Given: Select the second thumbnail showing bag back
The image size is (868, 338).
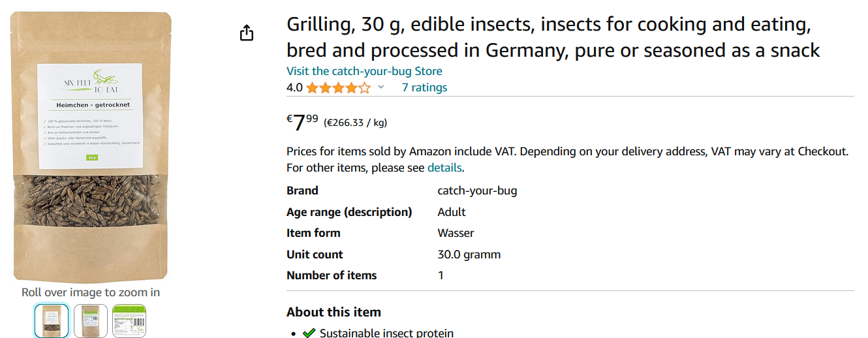Looking at the screenshot, I should tap(90, 320).
